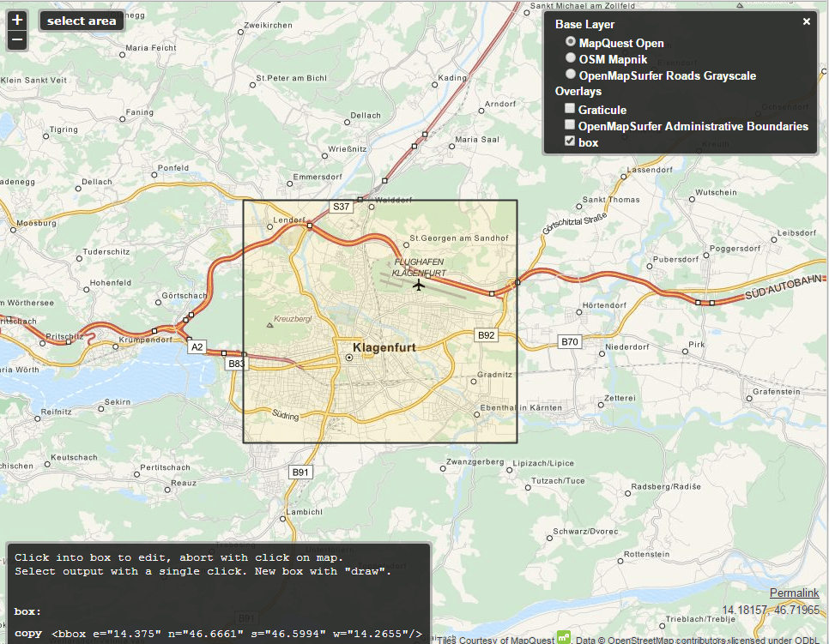Uncheck the box overlay

click(x=570, y=141)
